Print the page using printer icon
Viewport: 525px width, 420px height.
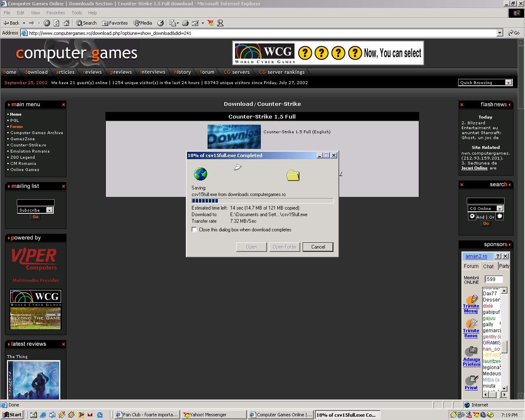[185, 23]
